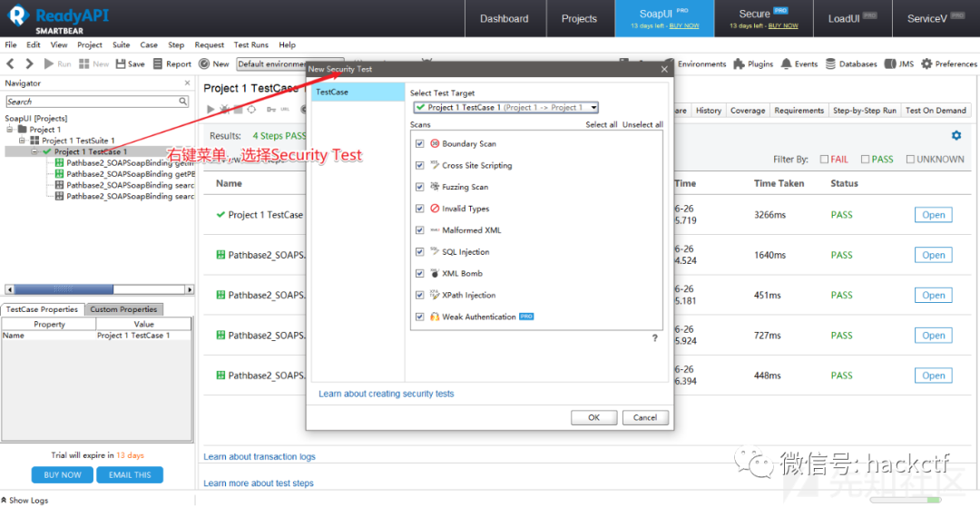Uncheck the Invalid Types checkbox
The image size is (980, 507).
(x=420, y=209)
